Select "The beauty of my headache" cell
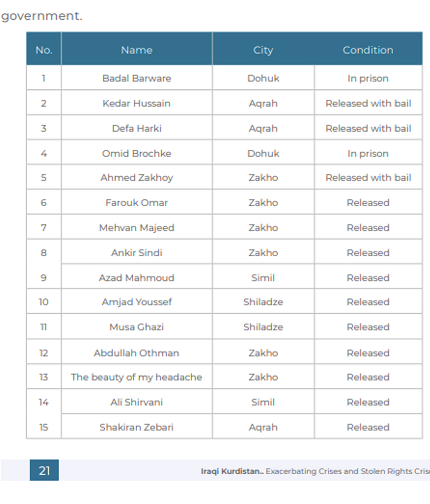Image resolution: width=430 pixels, height=504 pixels. 137,377
